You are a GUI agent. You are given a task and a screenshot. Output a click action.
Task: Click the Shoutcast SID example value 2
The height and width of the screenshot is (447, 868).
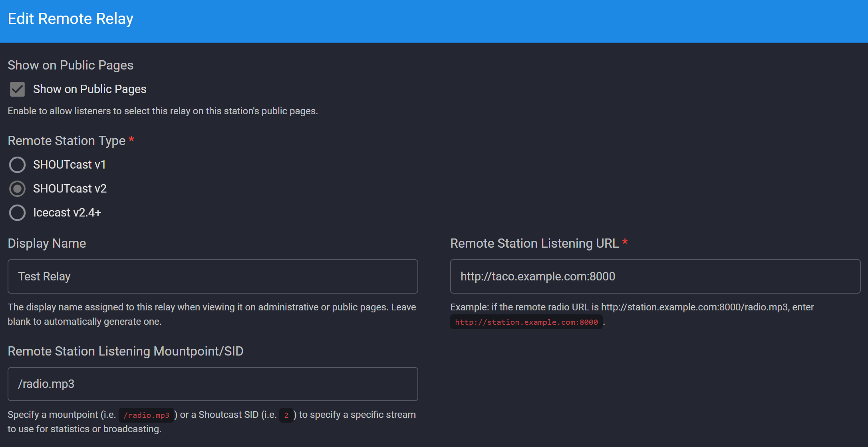point(286,415)
